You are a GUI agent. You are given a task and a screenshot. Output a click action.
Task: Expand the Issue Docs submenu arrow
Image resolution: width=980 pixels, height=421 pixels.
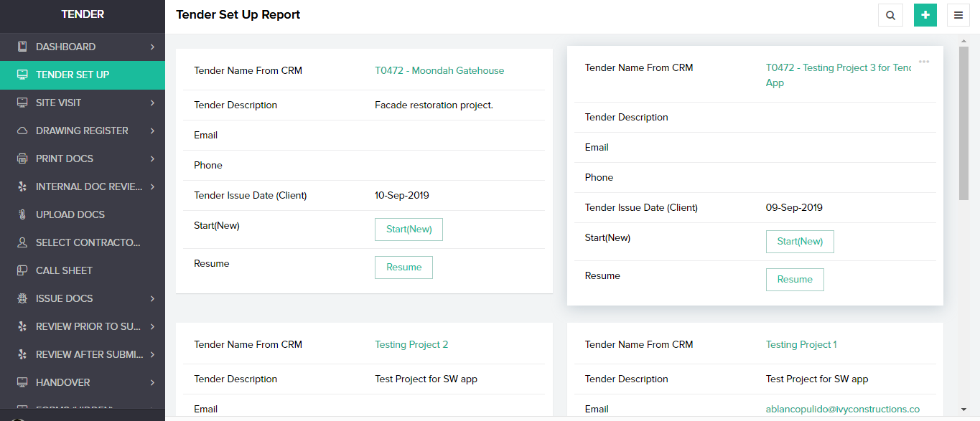152,298
